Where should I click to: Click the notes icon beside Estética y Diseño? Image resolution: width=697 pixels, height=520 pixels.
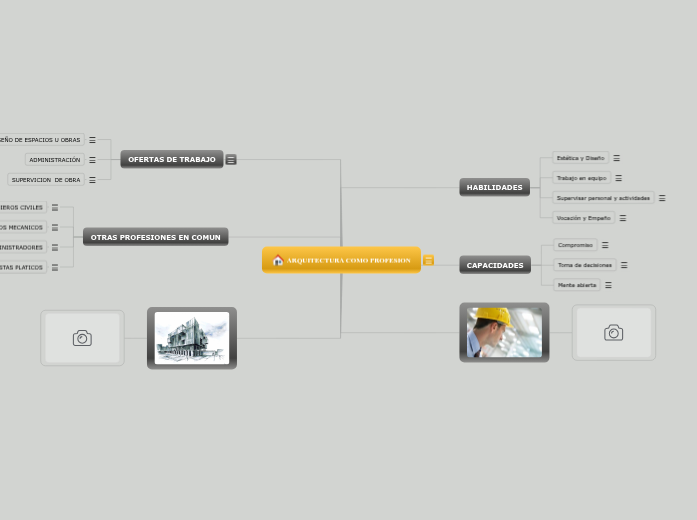coord(616,158)
